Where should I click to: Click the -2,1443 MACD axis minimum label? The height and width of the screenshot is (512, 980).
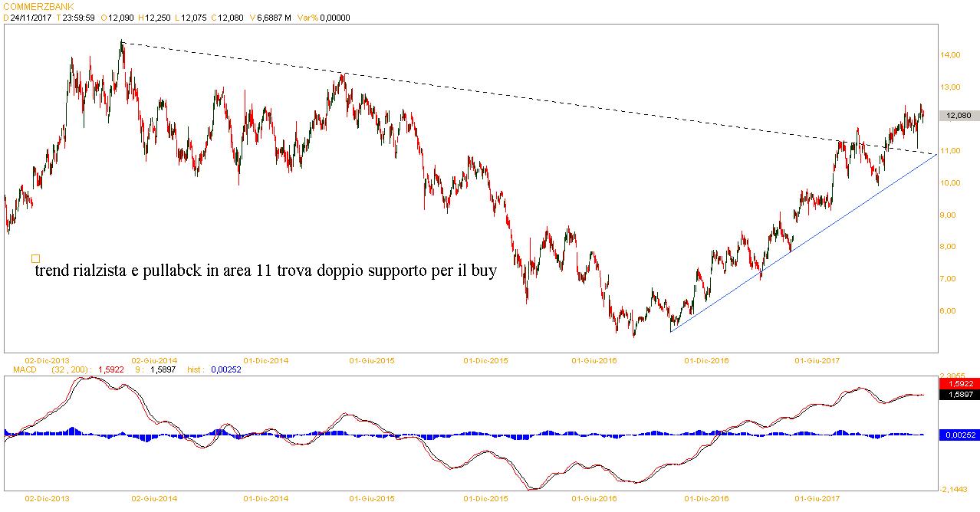point(953,489)
